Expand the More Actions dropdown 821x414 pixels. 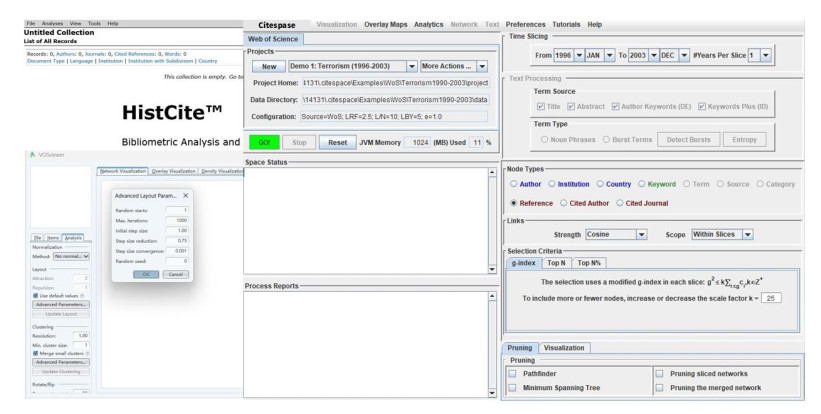point(482,66)
